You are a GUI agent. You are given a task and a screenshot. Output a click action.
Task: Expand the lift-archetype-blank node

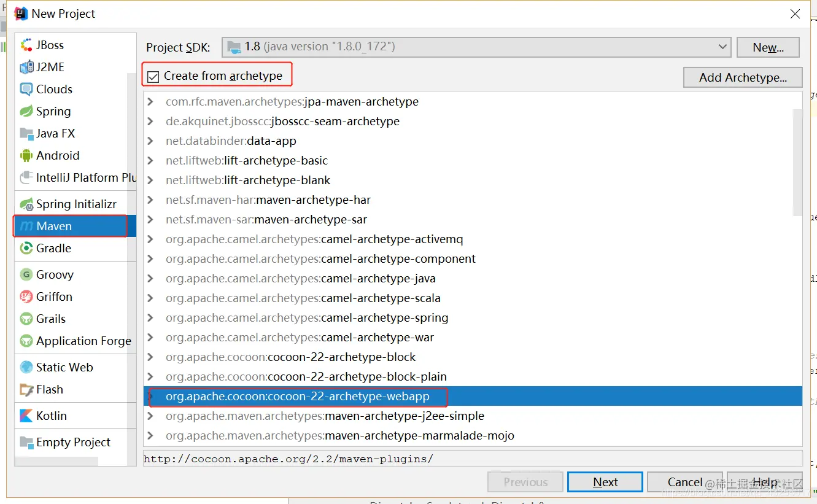coord(151,180)
